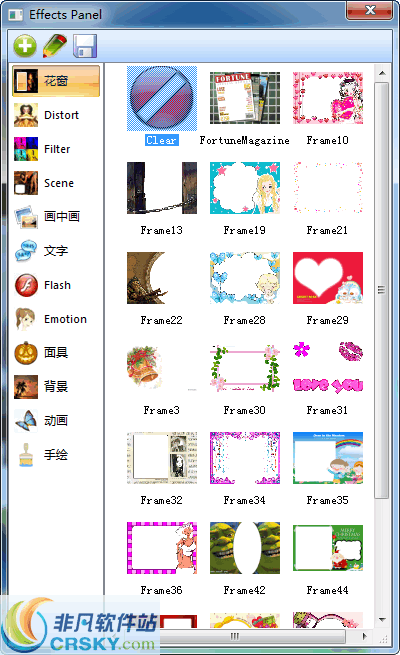Choose the FortuneMagazine frame thumbnail
The height and width of the screenshot is (655, 400).
[245, 98]
